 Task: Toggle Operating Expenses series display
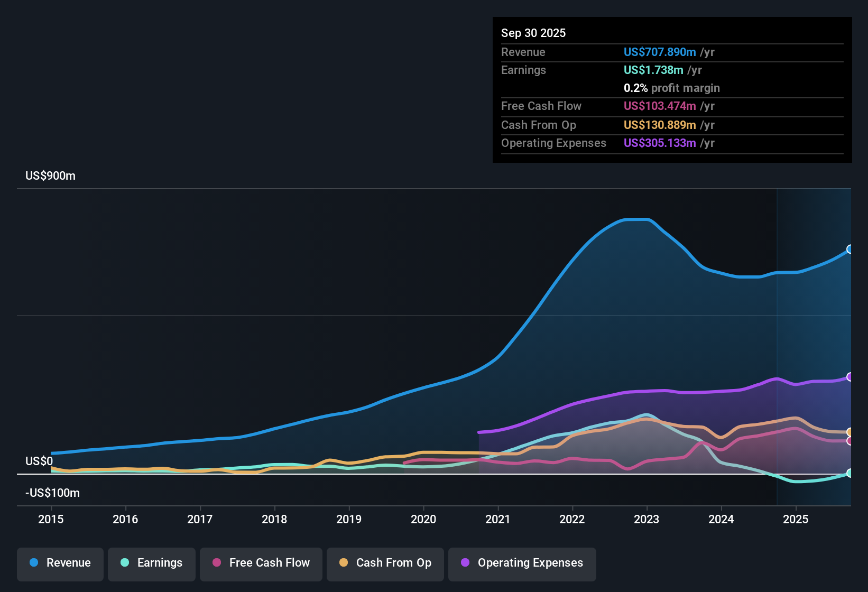tap(522, 563)
